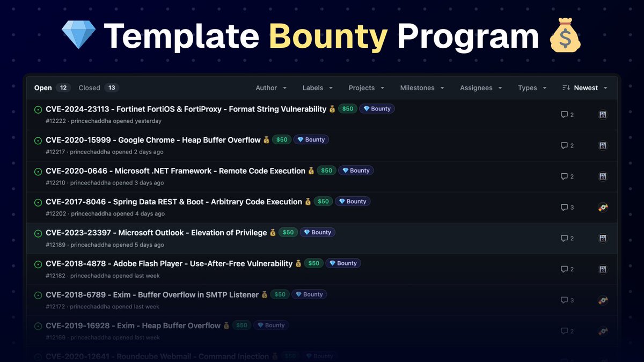Image resolution: width=644 pixels, height=362 pixels.
Task: Click the comment icon on the CVE-2020-15999 row
Action: (564, 145)
